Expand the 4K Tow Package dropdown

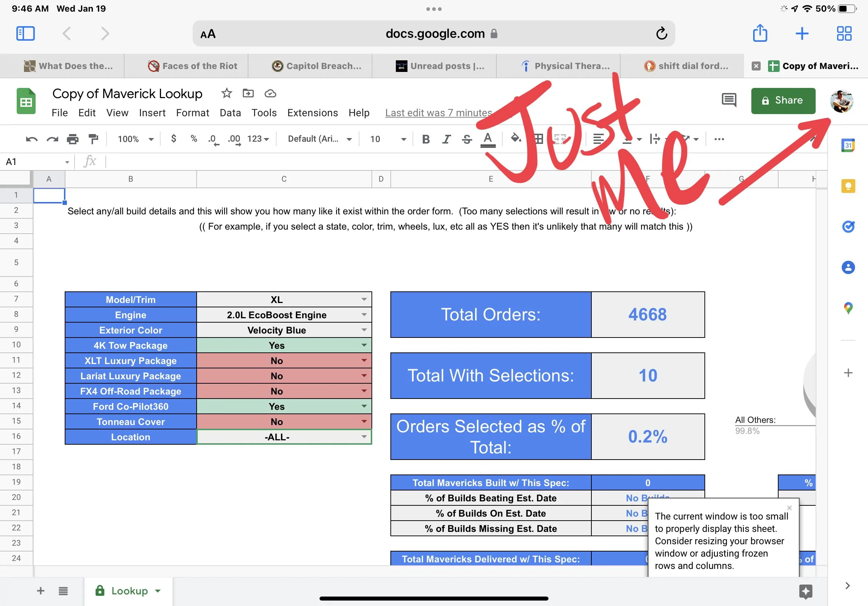click(364, 345)
